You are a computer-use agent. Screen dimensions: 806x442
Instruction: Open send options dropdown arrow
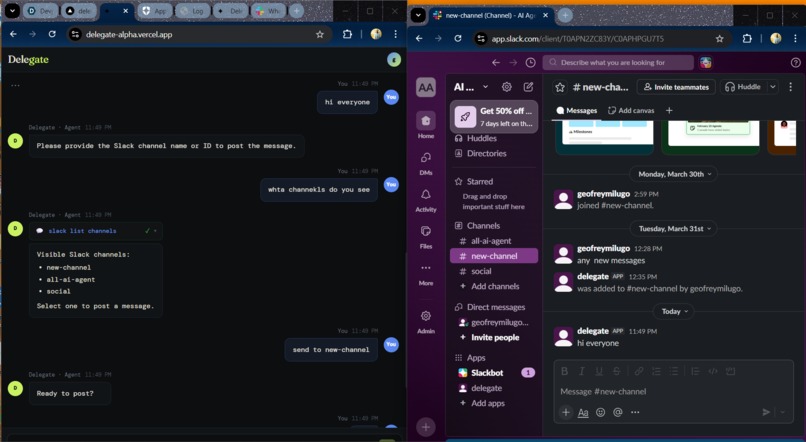(x=782, y=412)
